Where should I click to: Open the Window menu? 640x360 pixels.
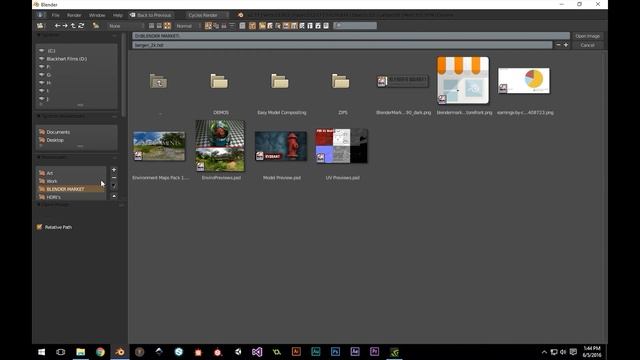(x=97, y=15)
